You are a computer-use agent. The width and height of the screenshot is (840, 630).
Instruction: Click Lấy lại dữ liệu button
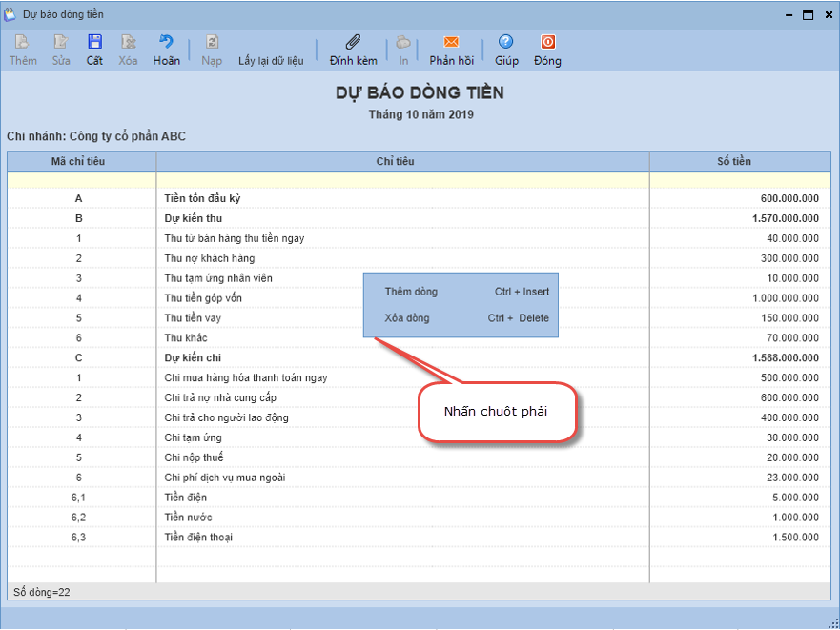pos(271,61)
